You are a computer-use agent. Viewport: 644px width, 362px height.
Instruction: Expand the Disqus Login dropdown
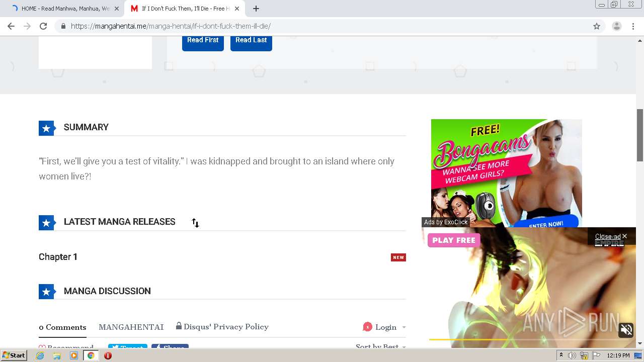pos(390,327)
